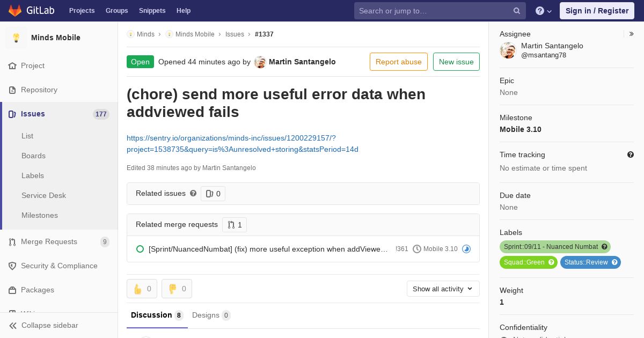644x338 pixels.
Task: Click the Squad::Green label
Action: pyautogui.click(x=529, y=262)
